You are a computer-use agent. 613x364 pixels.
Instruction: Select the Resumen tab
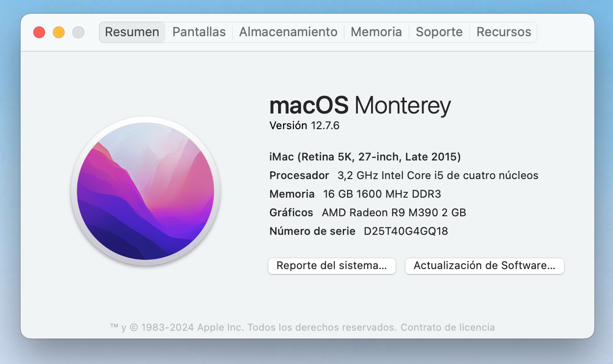[x=132, y=32]
